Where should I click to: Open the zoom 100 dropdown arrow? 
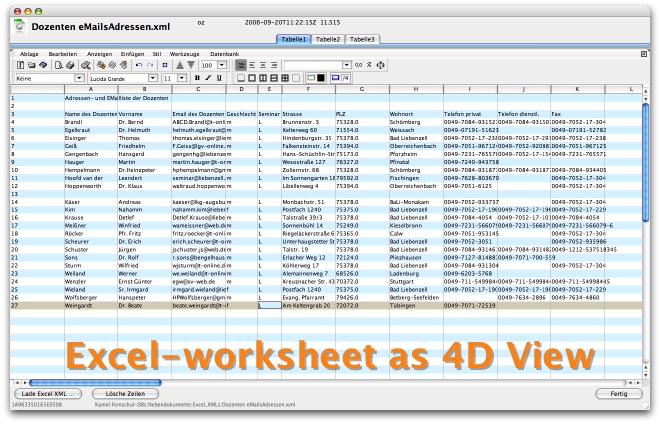(222, 65)
